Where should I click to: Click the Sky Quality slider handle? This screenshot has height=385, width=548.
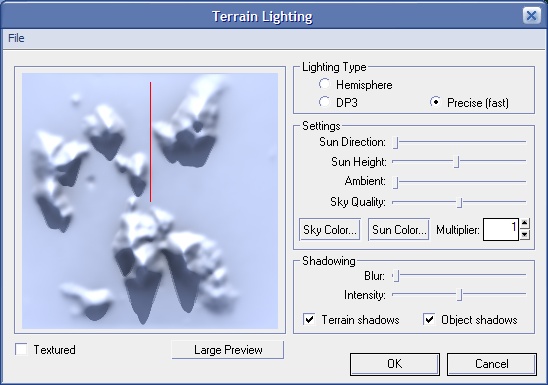(460, 202)
